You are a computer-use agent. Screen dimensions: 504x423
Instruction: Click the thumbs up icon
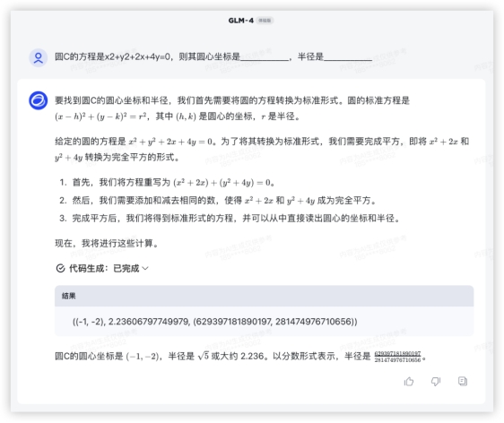[409, 381]
